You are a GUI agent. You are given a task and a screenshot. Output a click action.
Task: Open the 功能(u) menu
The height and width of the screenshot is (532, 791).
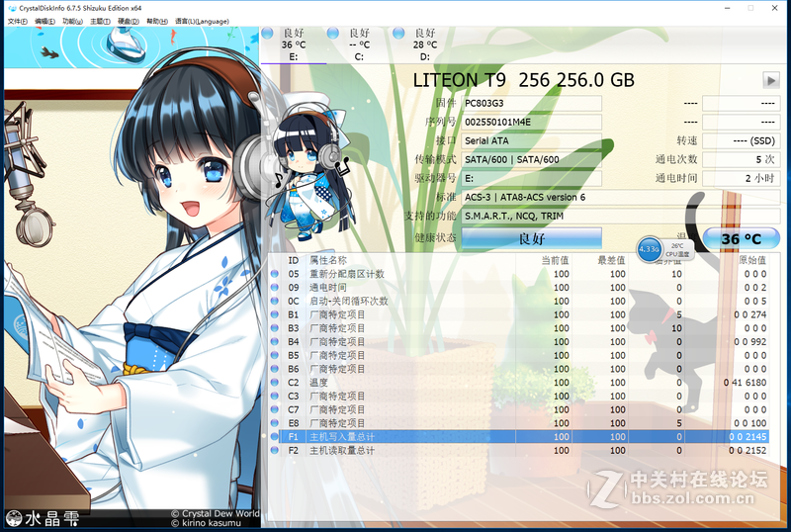click(72, 21)
